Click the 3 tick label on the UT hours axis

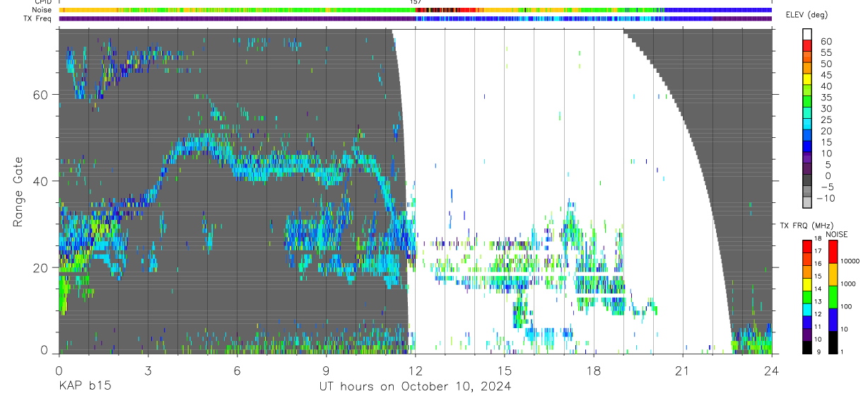pos(148,371)
